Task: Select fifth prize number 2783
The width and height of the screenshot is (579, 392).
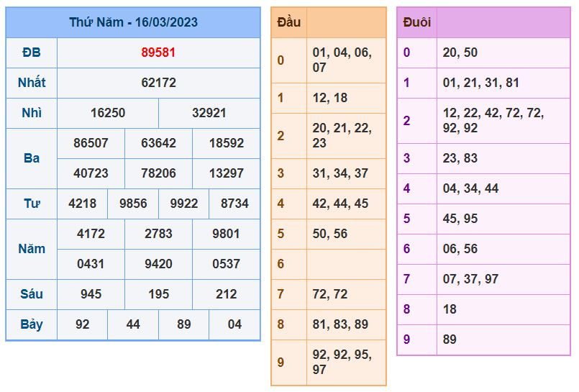Action: click(x=158, y=234)
